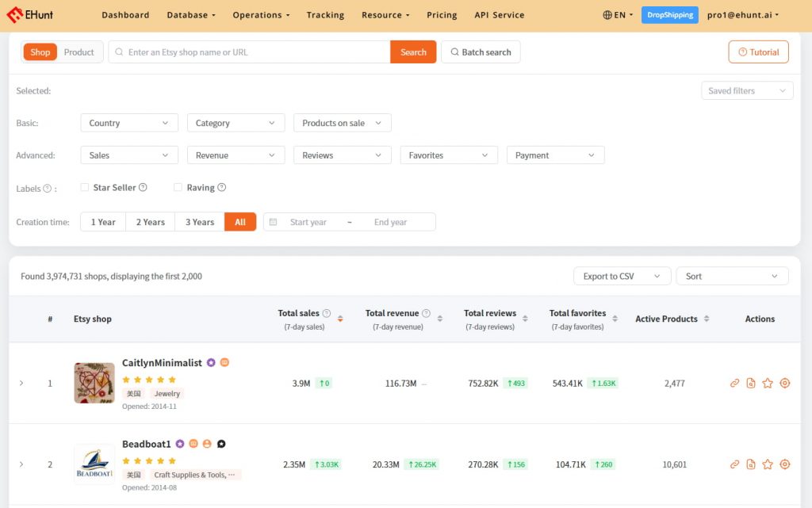This screenshot has width=812, height=508.
Task: Select 1 Year creation time
Action: [x=103, y=222]
